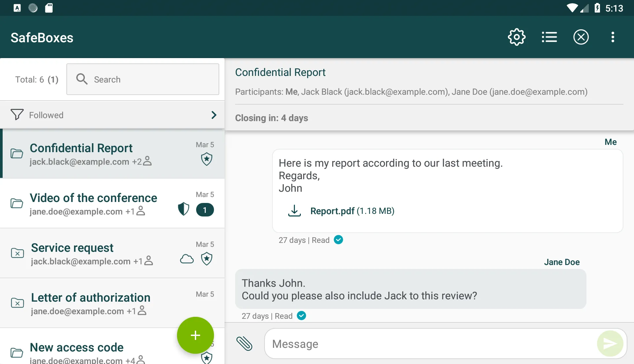Enable notifications via settings gear icon
634x364 pixels.
[517, 37]
